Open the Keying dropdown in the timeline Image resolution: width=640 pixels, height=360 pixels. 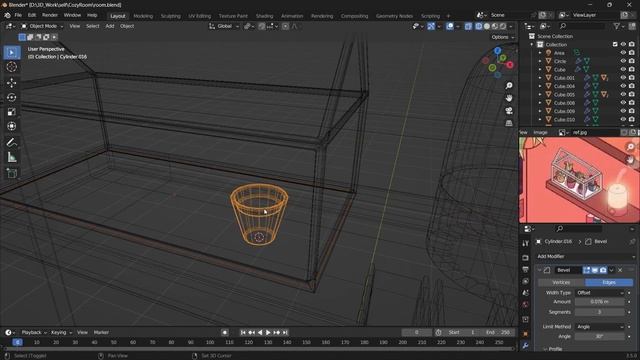(61, 333)
